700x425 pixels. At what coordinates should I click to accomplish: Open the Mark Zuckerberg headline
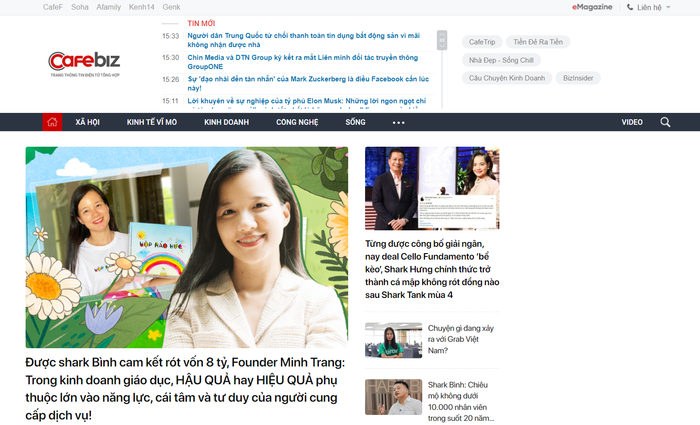point(308,83)
